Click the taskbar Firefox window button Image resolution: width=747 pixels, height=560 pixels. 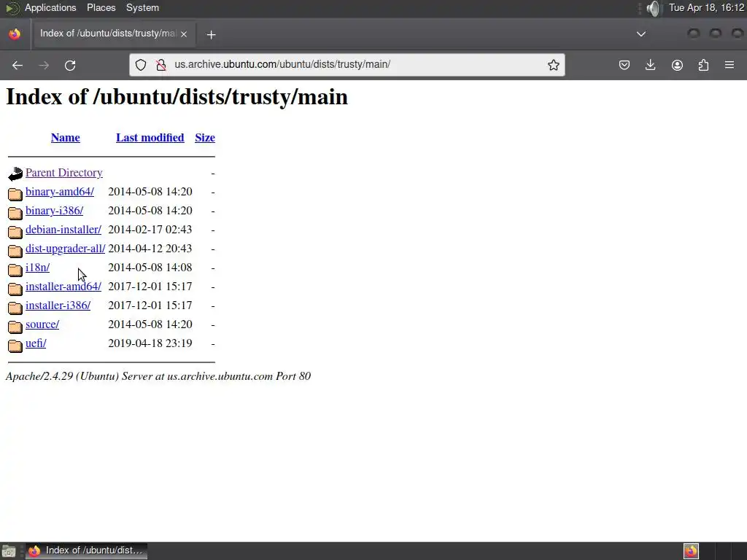click(x=86, y=551)
